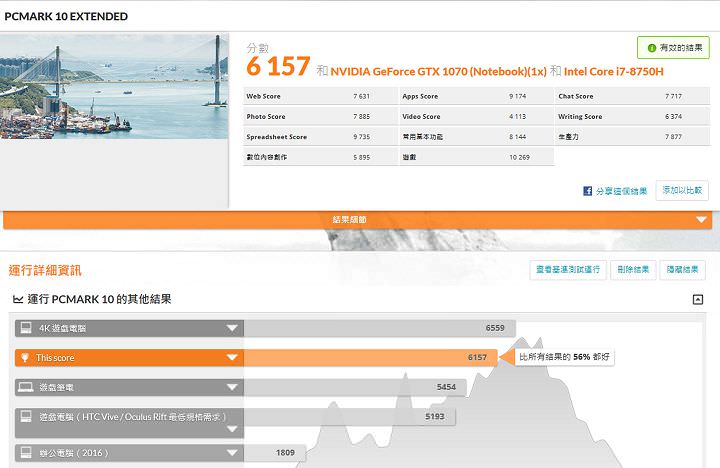Click the laptop icon on 辦公電腦 (2016) row

pyautogui.click(x=24, y=453)
